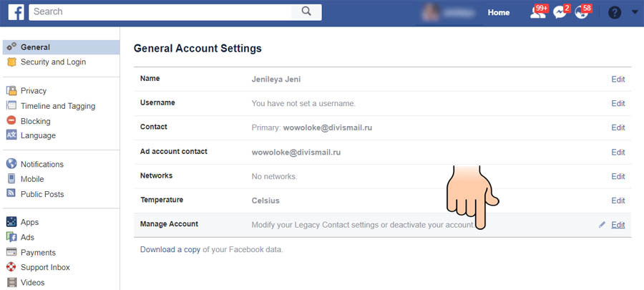Select General settings tab label
The width and height of the screenshot is (644, 290).
coord(35,47)
